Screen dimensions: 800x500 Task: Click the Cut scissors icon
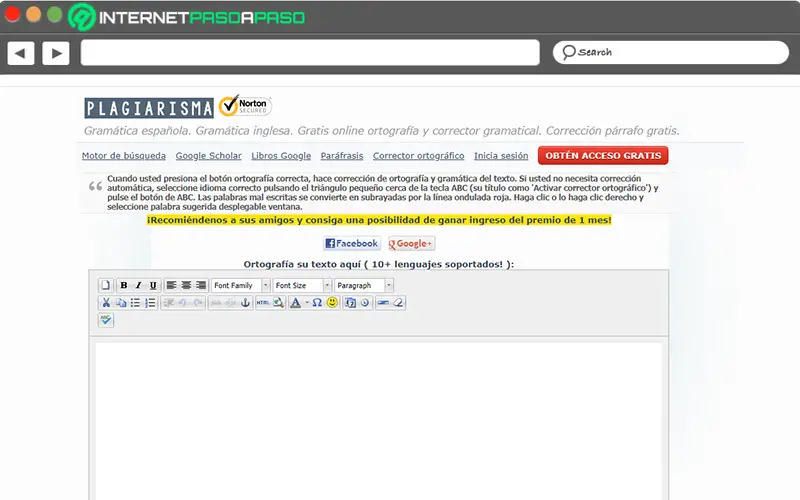click(106, 303)
